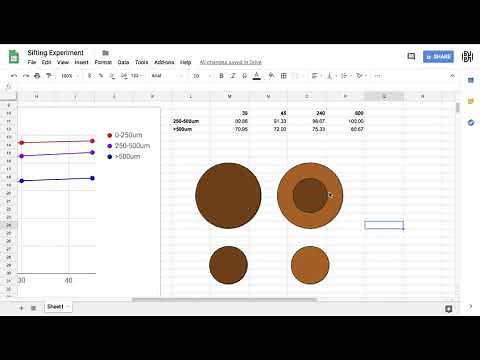Image resolution: width=480 pixels, height=360 pixels.
Task: Open the Insert menu
Action: coord(81,62)
